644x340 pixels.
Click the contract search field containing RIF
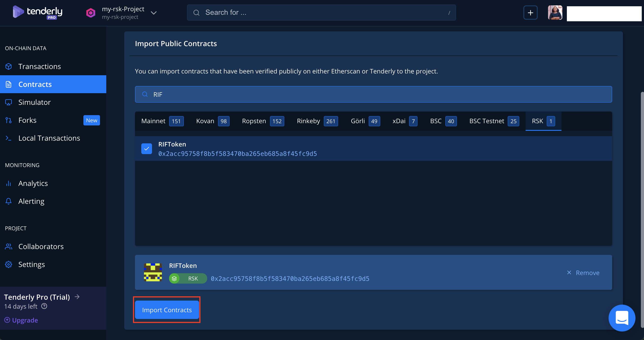click(373, 94)
